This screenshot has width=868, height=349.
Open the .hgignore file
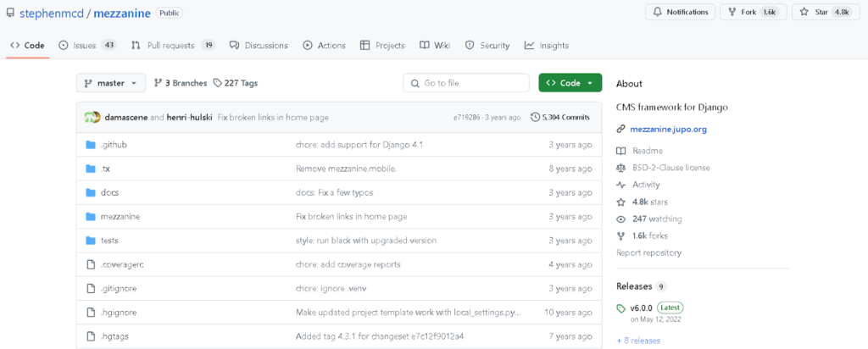point(119,313)
